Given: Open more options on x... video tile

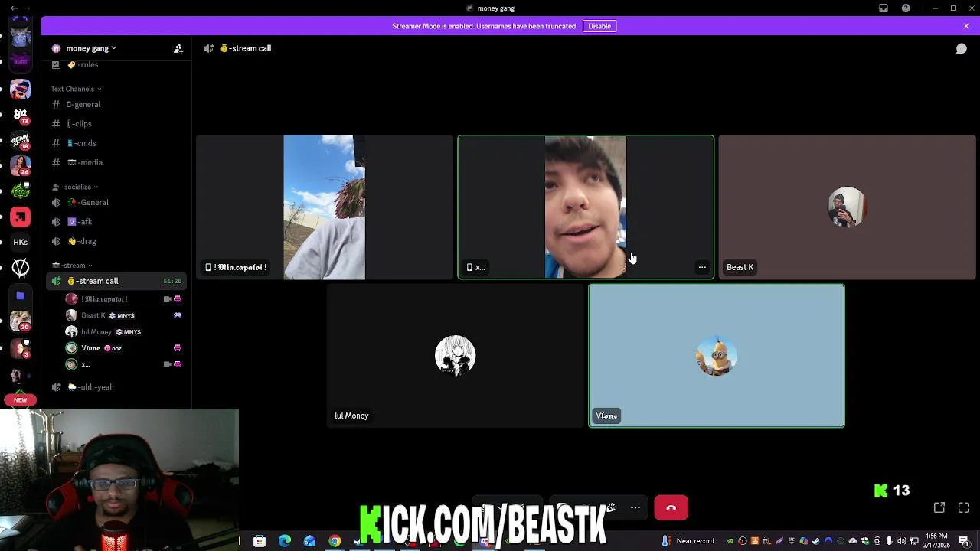Looking at the screenshot, I should tap(702, 267).
